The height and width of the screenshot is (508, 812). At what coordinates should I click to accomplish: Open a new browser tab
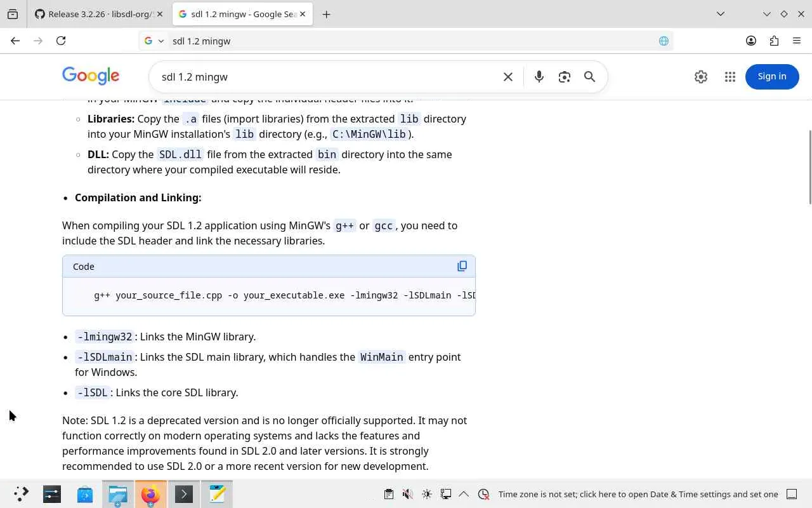[x=326, y=14]
